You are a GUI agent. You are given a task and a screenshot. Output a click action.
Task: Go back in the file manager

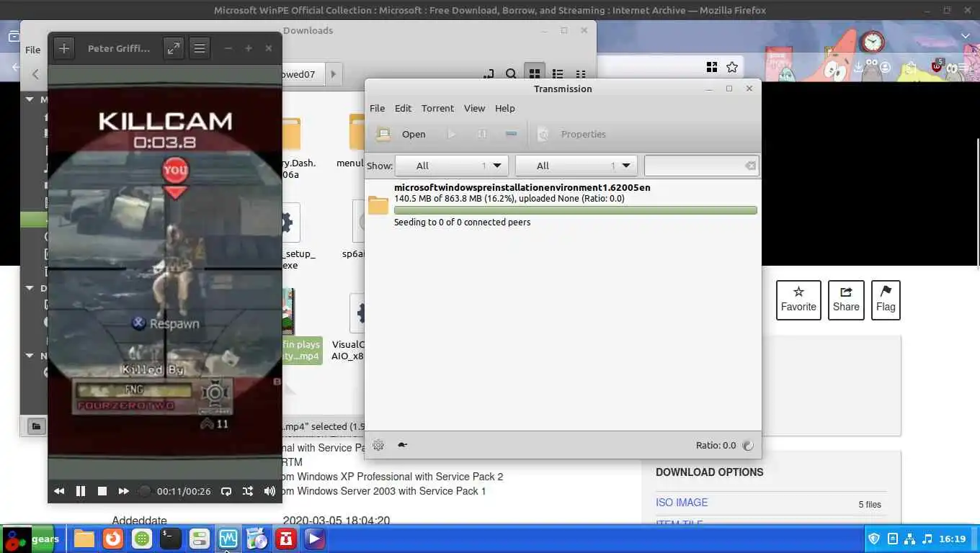click(x=35, y=73)
